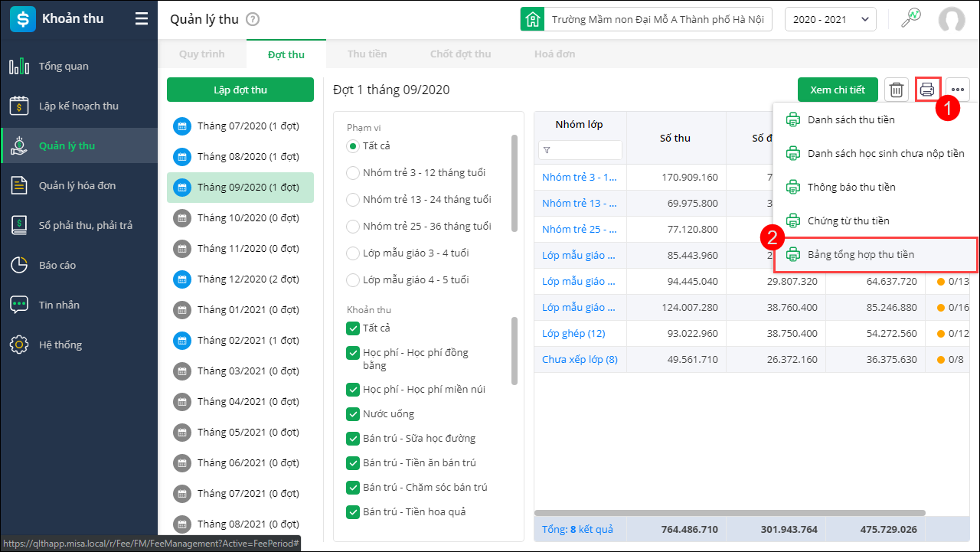The height and width of the screenshot is (552, 980).
Task: Click the printer icon button
Action: [927, 90]
